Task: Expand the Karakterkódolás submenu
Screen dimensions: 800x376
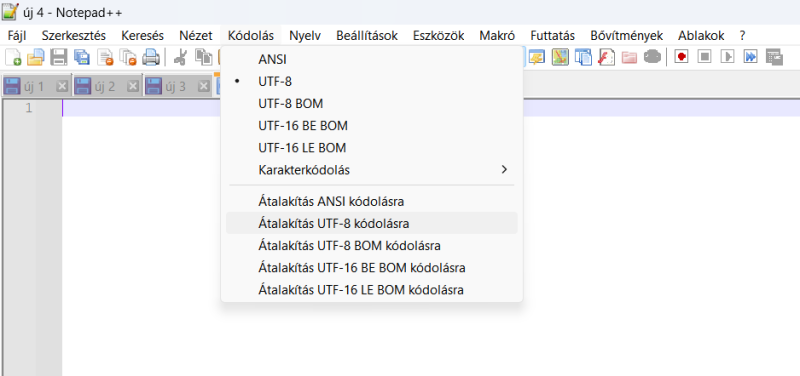Action: [x=371, y=170]
